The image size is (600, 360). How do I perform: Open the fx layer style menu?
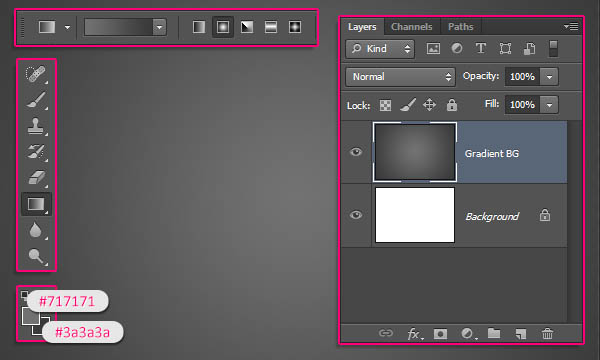[x=415, y=334]
